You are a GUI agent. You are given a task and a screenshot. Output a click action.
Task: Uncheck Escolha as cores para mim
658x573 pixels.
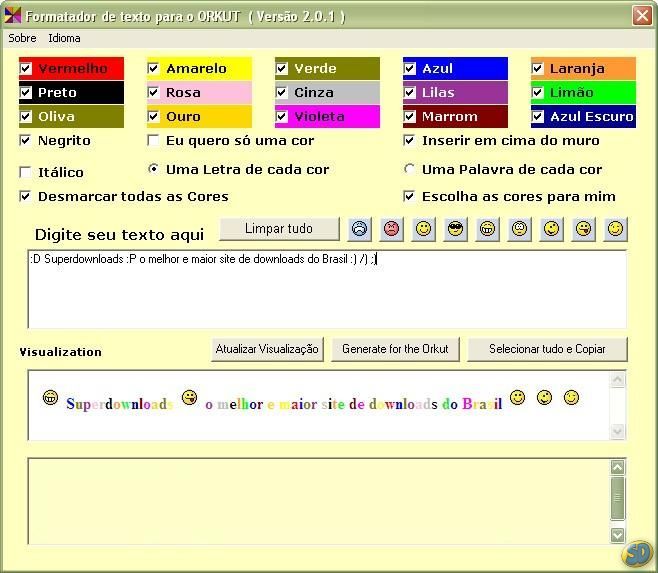(409, 196)
